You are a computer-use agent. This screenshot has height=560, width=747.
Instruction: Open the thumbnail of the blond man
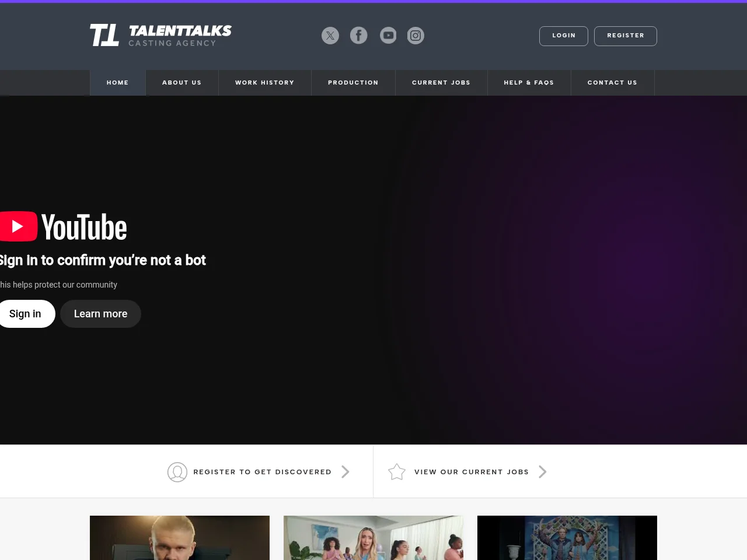(x=180, y=538)
